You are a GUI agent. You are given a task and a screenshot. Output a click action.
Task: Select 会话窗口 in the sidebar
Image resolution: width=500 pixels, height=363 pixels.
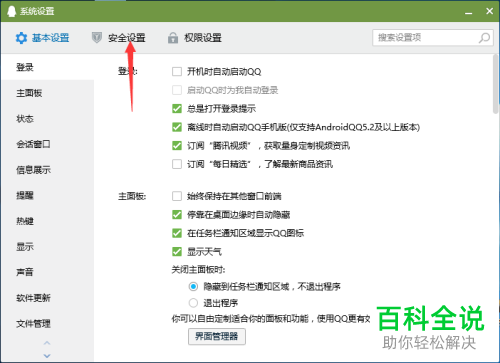coord(48,144)
